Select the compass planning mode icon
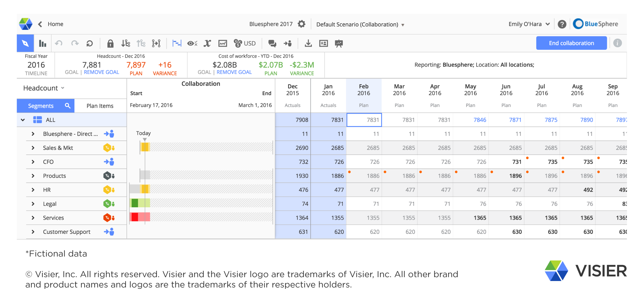This screenshot has width=644, height=305. [x=25, y=43]
